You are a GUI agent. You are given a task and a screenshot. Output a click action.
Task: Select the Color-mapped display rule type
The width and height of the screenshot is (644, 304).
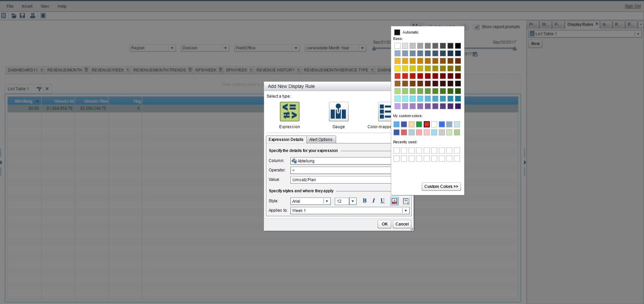pos(385,112)
